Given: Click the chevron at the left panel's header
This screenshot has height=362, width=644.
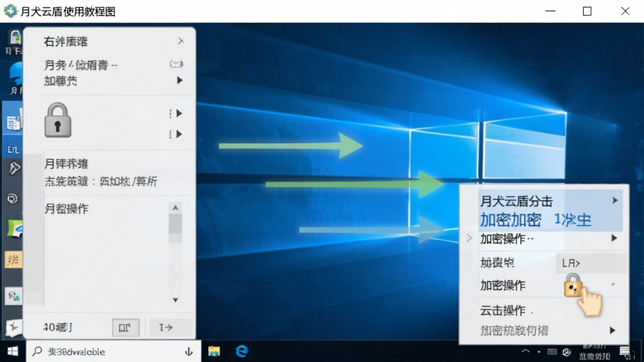Looking at the screenshot, I should 180,41.
